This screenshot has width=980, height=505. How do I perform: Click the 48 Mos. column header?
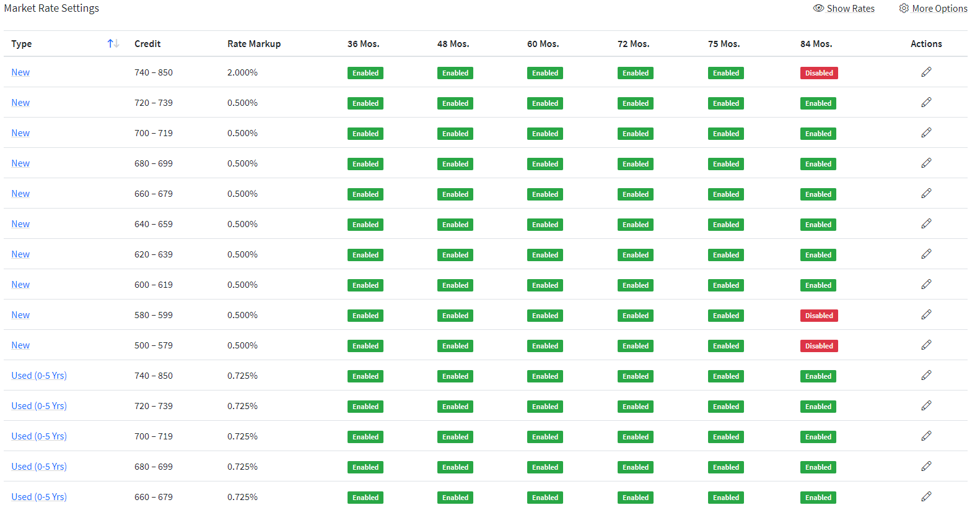coord(453,44)
